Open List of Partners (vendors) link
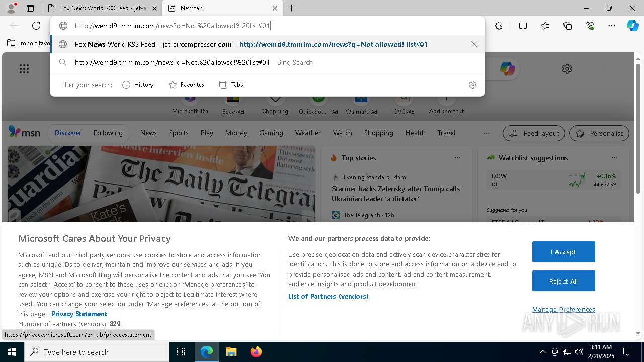The image size is (644, 362). [x=329, y=296]
